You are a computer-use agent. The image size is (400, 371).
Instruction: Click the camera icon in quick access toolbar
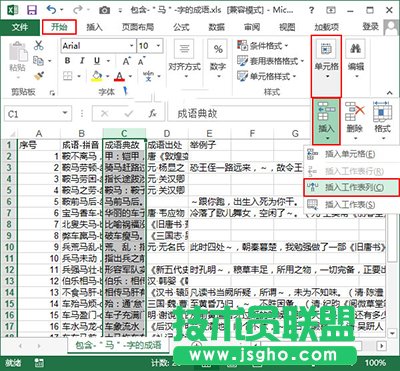(104, 11)
